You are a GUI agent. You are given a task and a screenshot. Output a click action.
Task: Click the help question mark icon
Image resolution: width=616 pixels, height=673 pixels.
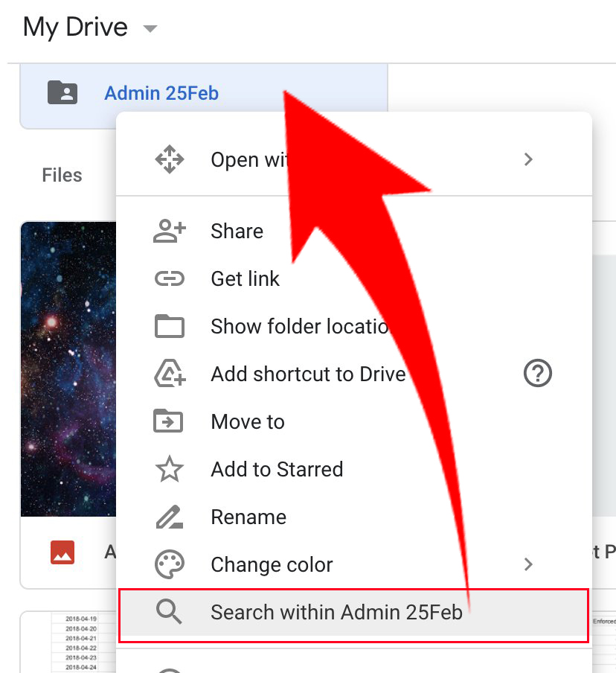pyautogui.click(x=537, y=374)
